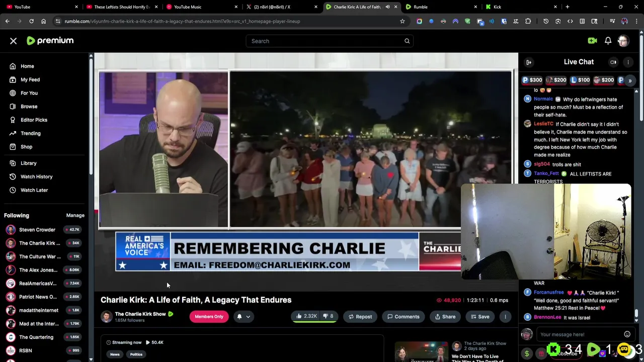The width and height of the screenshot is (644, 362).
Task: Click the search magnifier icon
Action: [x=407, y=41]
